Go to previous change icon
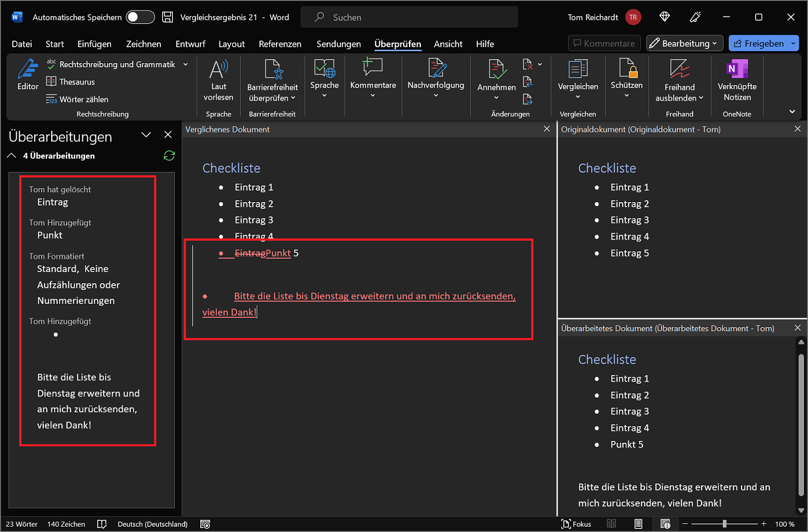Image resolution: width=808 pixels, height=532 pixels. (528, 82)
